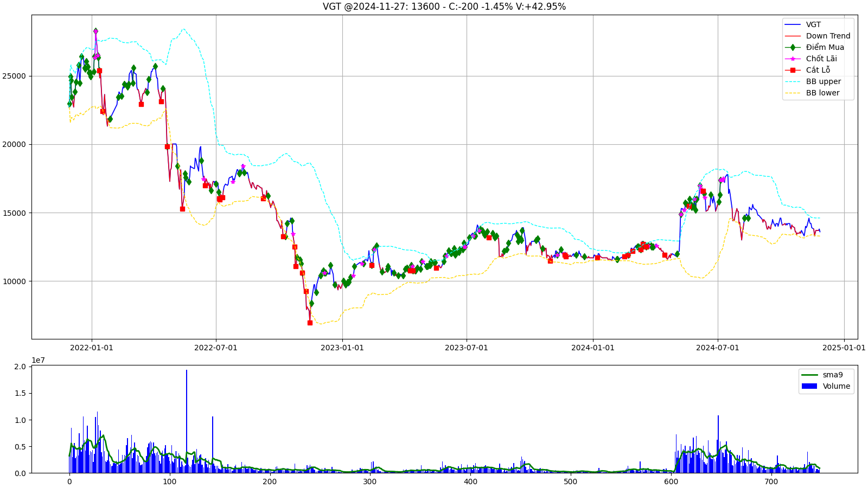Click the green diamond Điểm Mua legend marker
The height and width of the screenshot is (488, 868).
coord(793,47)
